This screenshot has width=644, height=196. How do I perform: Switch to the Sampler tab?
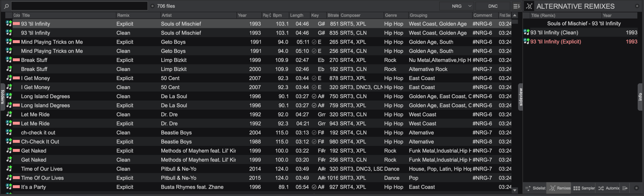(x=584, y=188)
